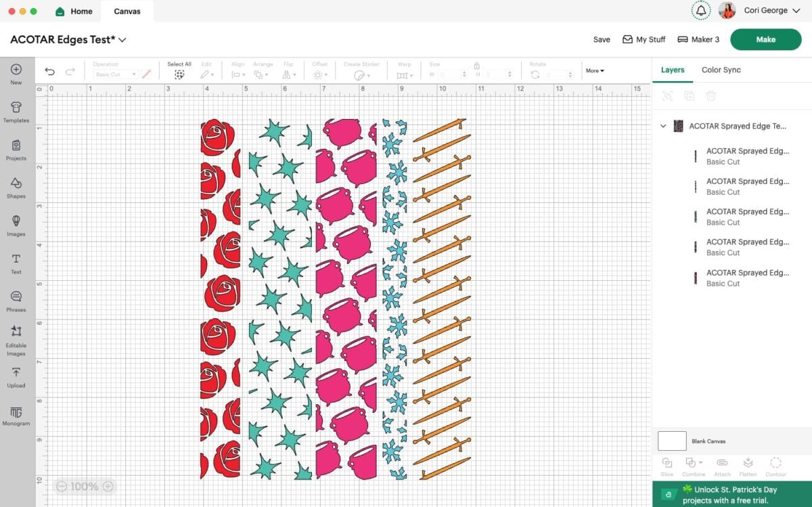Open the Operation Basic Cut dropdown
Image resolution: width=812 pixels, height=507 pixels.
click(x=115, y=74)
